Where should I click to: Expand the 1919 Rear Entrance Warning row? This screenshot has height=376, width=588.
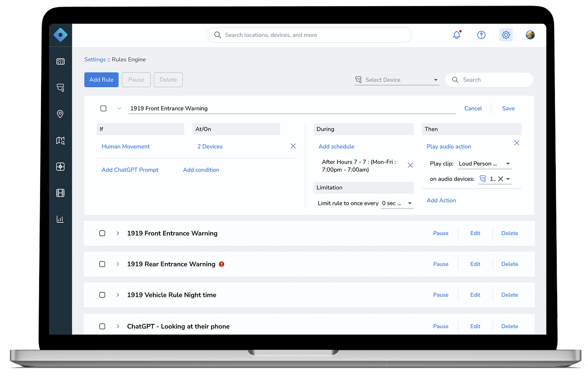[x=118, y=264]
